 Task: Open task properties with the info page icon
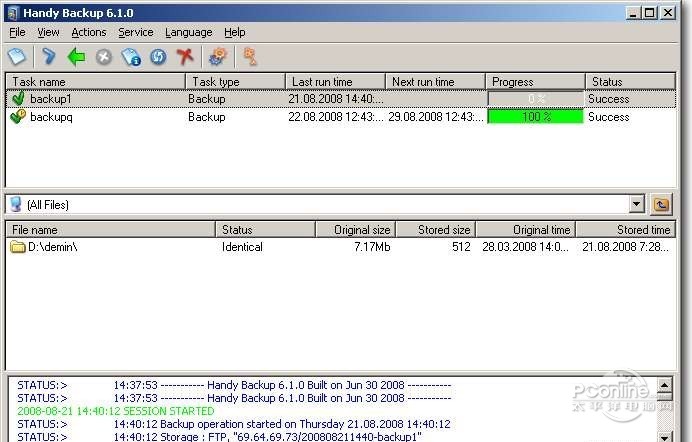click(x=131, y=57)
